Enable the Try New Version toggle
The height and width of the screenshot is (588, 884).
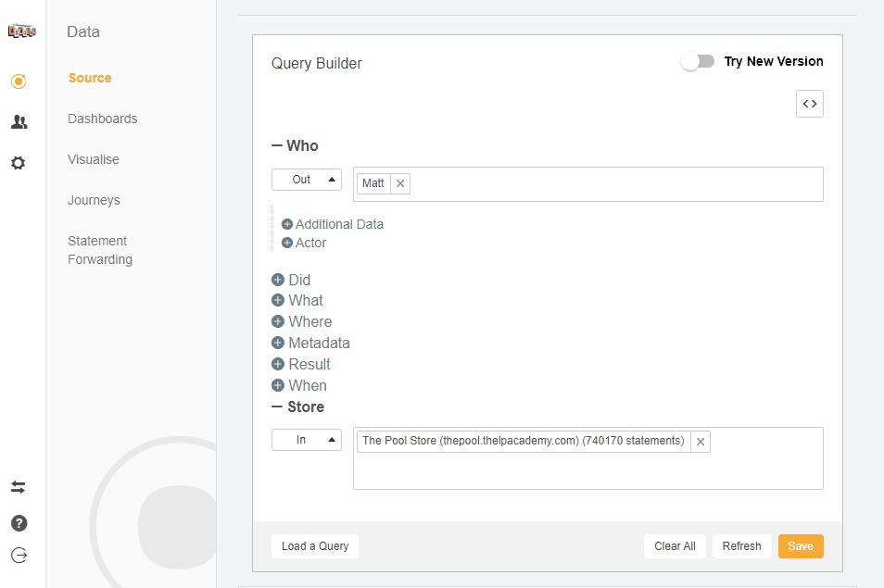coord(698,60)
